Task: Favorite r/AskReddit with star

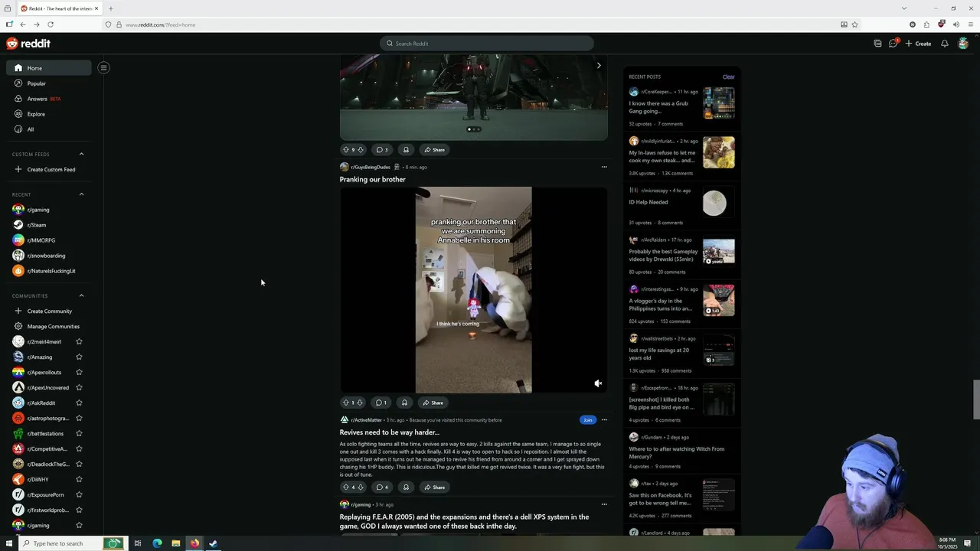Action: [79, 403]
